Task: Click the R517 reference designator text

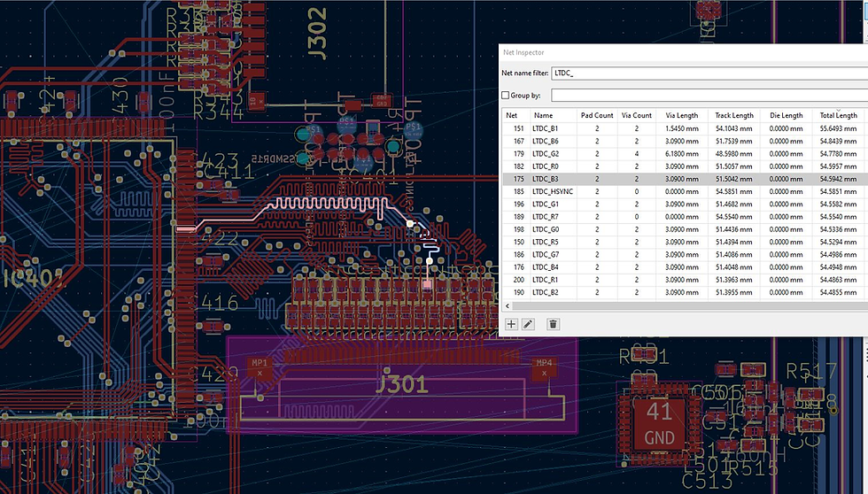Action: 810,372
